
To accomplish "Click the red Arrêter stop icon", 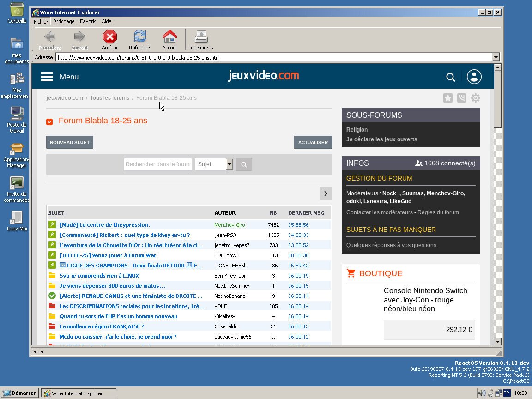I will click(x=109, y=37).
